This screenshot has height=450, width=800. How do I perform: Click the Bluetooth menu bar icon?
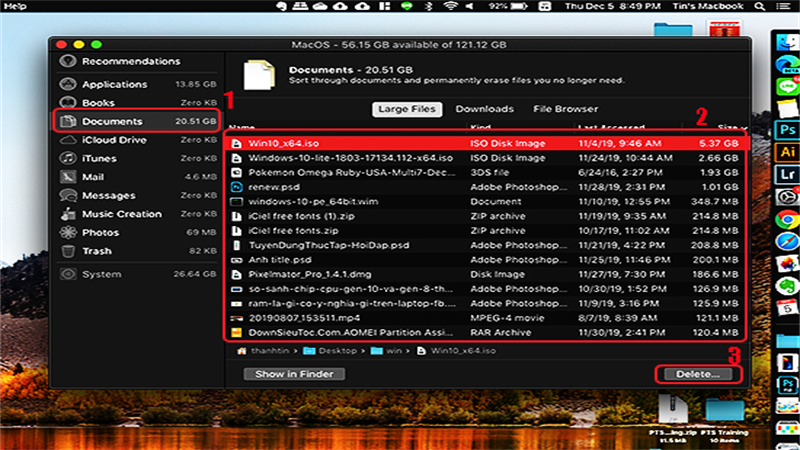coord(429,6)
